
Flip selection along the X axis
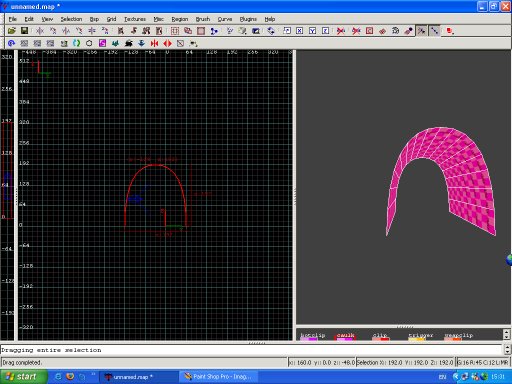[x=40, y=31]
